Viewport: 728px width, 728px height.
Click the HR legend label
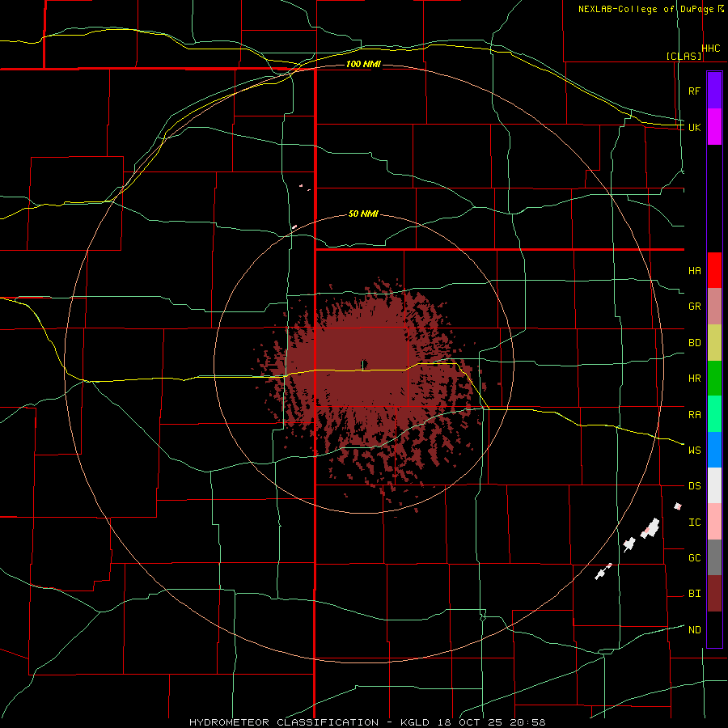(694, 379)
